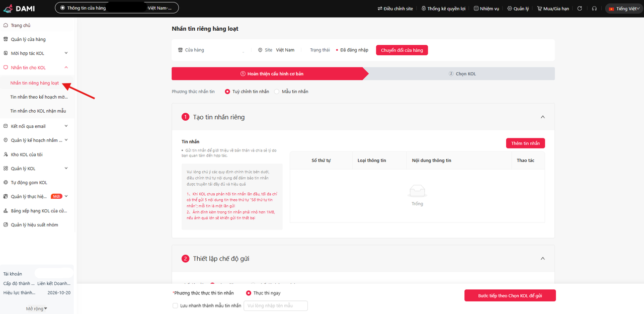644x314 pixels.
Task: Open the Tiếng Việt language dropdown
Action: pos(624,9)
